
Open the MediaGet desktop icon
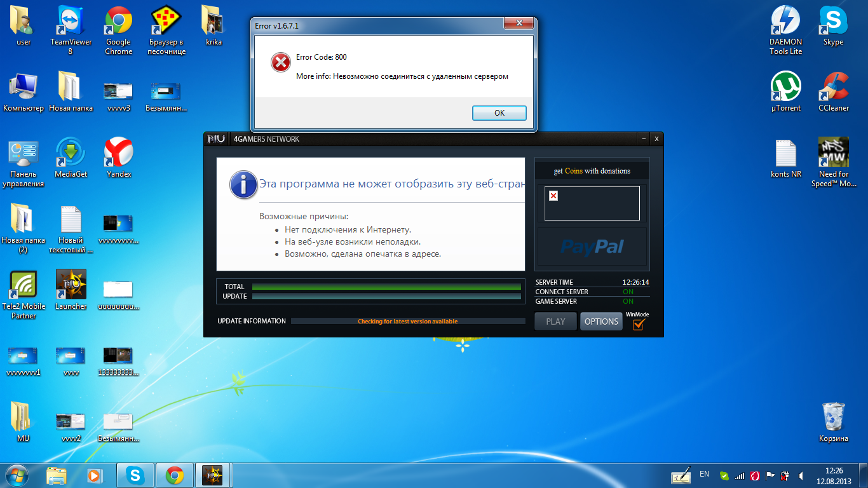pos(71,152)
